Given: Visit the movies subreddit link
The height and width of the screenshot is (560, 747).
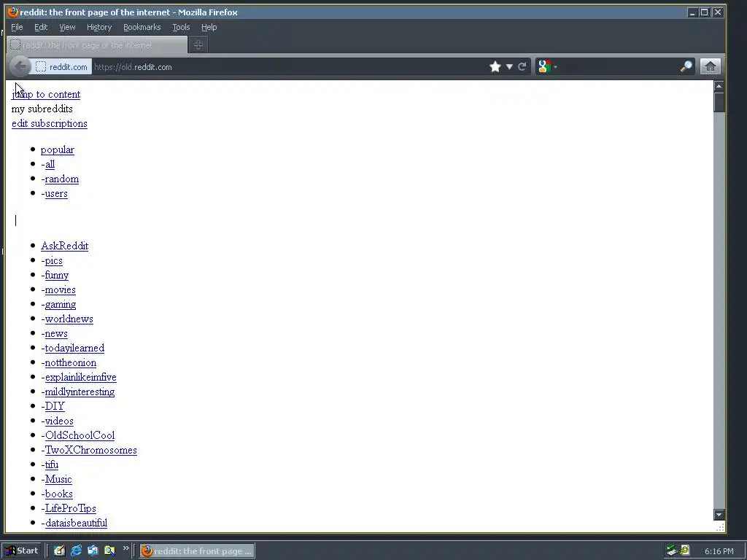Looking at the screenshot, I should [x=60, y=289].
